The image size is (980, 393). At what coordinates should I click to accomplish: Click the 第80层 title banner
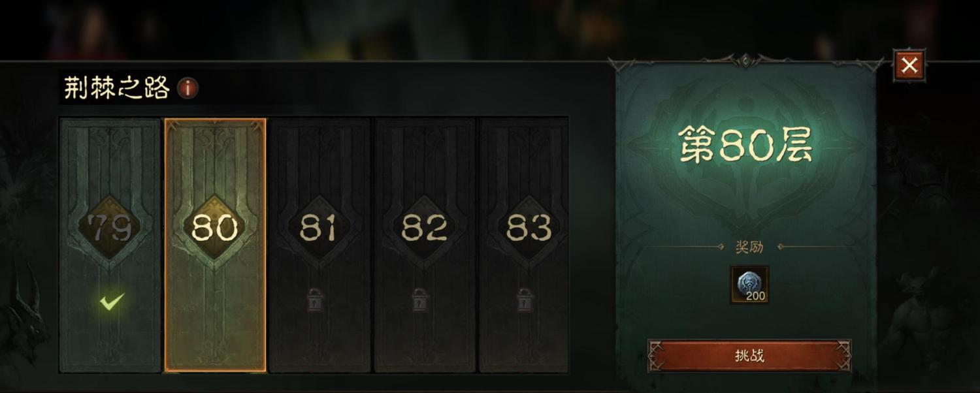745,144
